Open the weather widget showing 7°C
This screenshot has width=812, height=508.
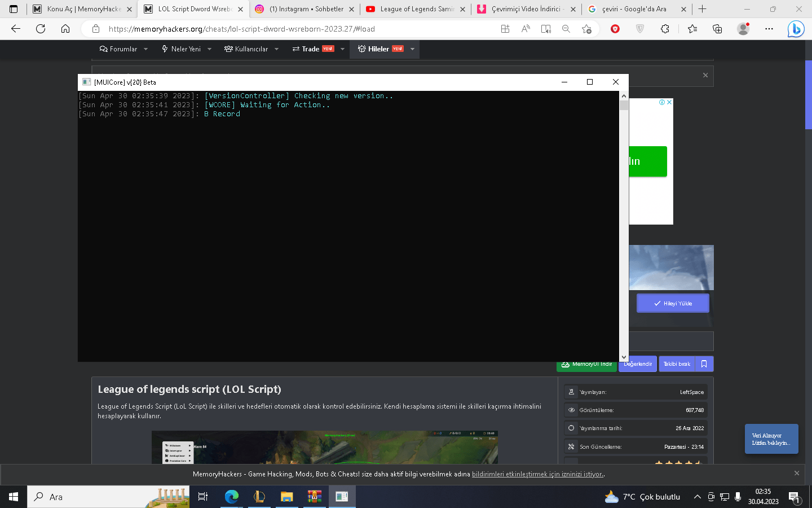(x=642, y=497)
